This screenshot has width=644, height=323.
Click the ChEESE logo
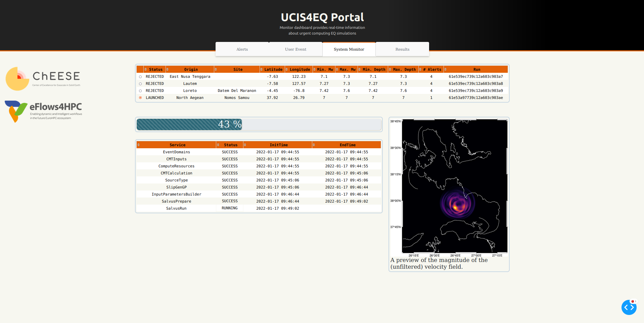[43, 78]
